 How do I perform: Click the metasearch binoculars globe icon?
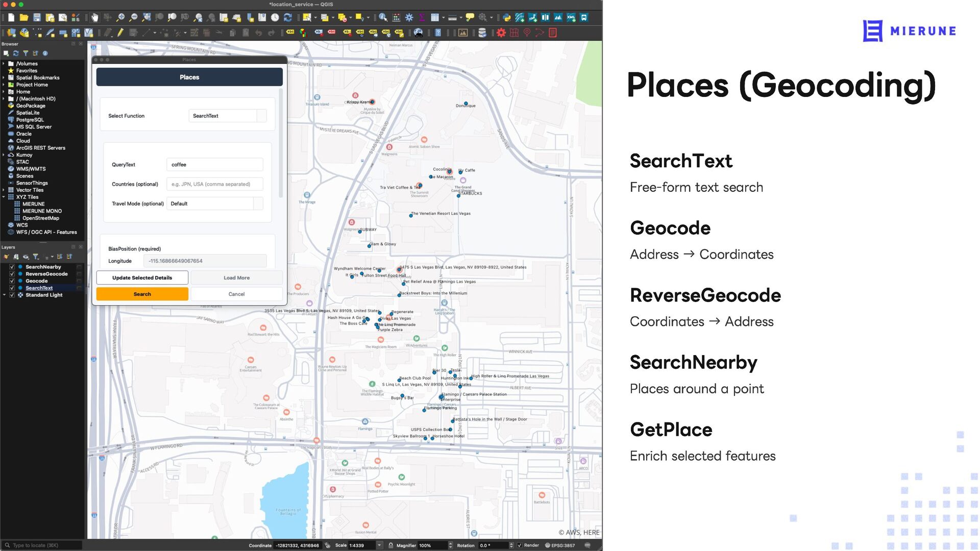(x=419, y=33)
